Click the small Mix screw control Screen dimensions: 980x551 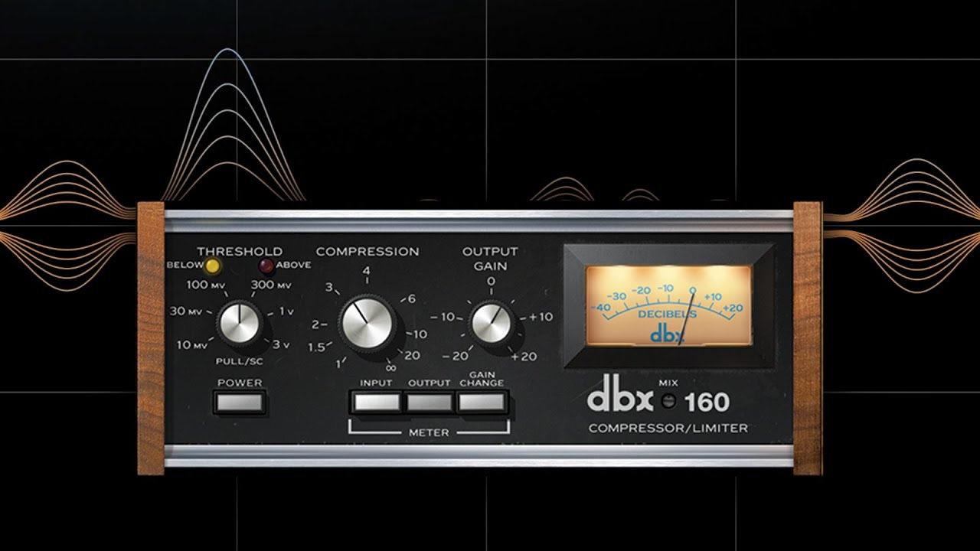(x=670, y=399)
